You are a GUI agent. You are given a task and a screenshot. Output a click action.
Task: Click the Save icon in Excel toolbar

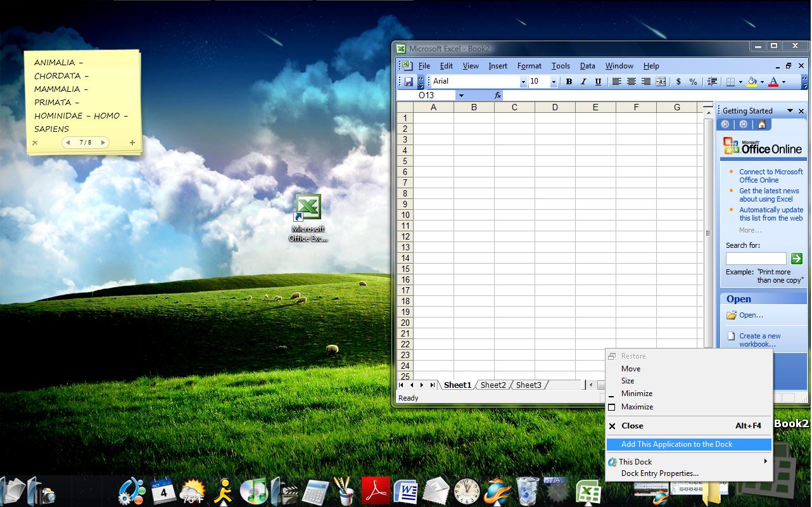tap(409, 82)
